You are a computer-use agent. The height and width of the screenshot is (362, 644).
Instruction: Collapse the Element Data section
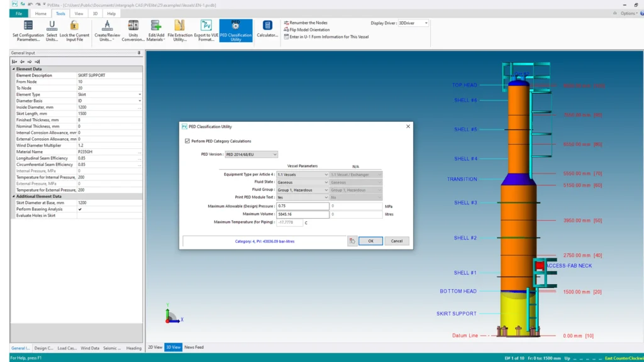coord(13,69)
